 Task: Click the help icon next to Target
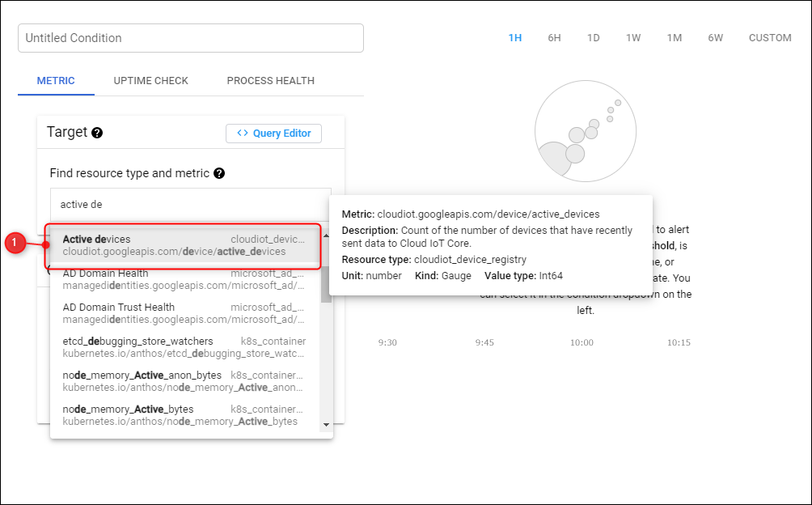click(x=97, y=133)
